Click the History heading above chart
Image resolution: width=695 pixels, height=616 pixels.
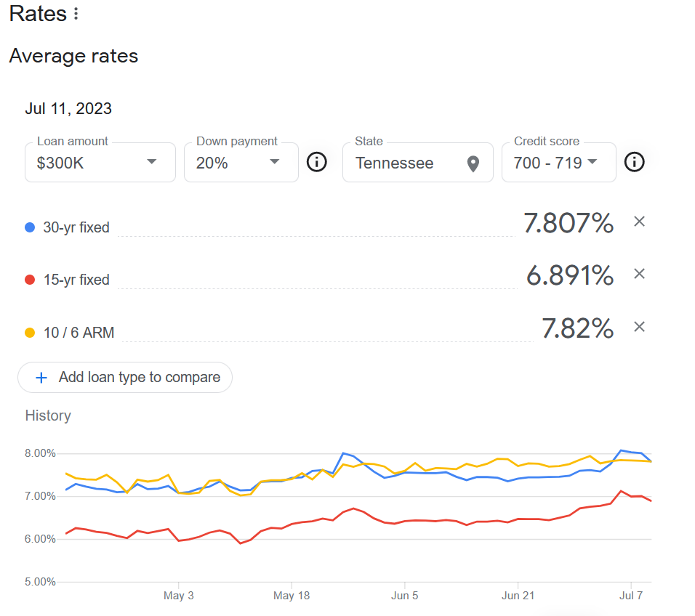coord(48,416)
